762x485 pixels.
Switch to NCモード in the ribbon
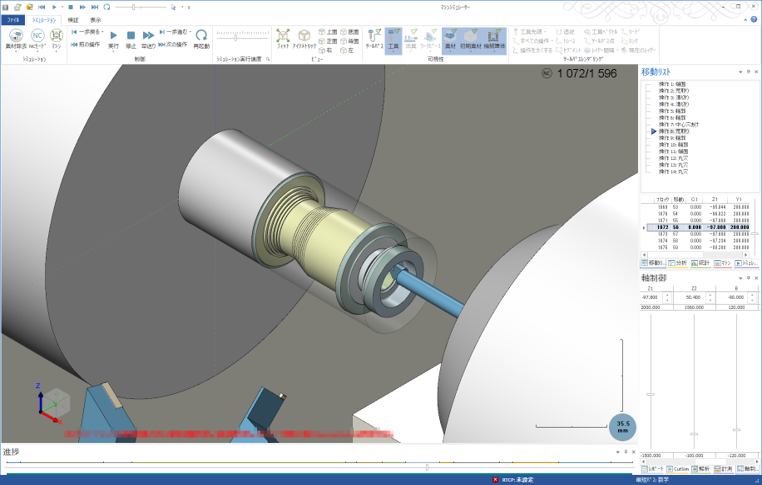click(x=37, y=39)
